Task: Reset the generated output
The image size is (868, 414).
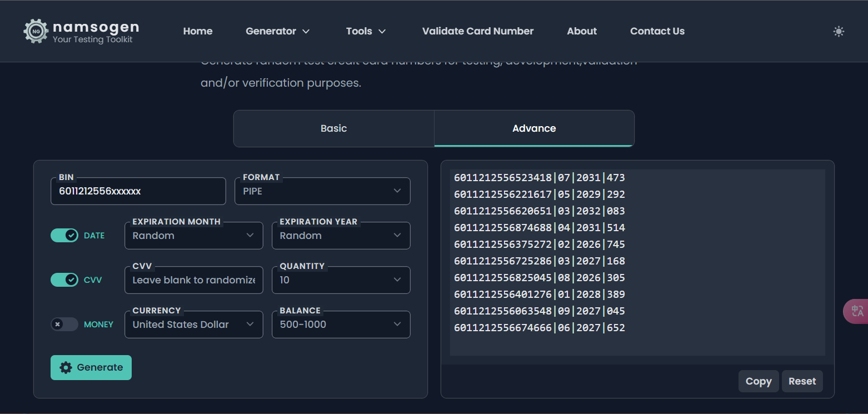Action: [x=802, y=381]
